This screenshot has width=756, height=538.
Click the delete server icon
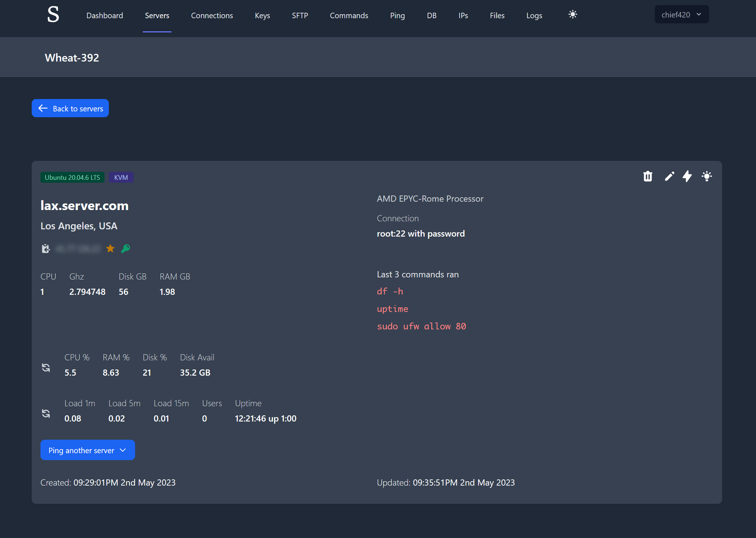[647, 177]
